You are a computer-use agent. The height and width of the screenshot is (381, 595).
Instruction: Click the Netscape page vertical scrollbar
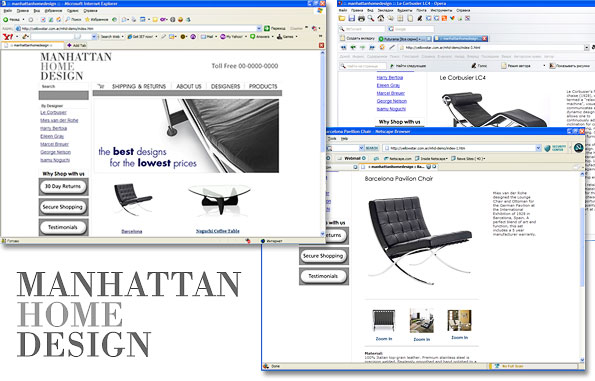[x=582, y=266]
